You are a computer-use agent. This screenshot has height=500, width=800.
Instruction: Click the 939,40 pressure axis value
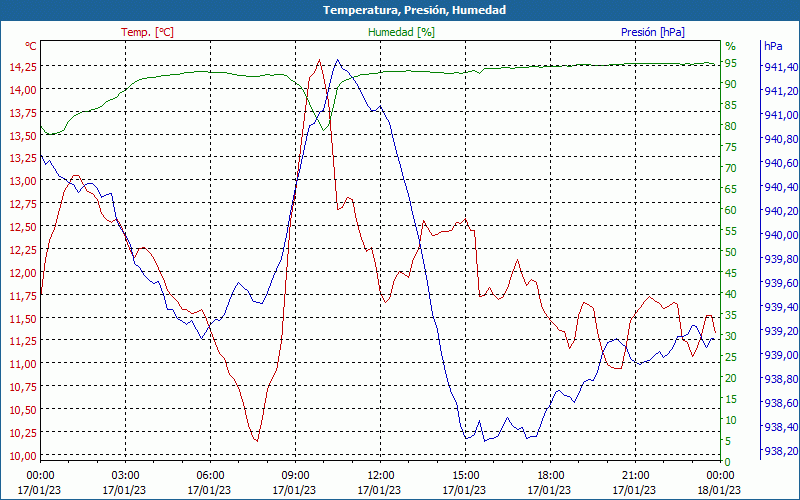[781, 307]
